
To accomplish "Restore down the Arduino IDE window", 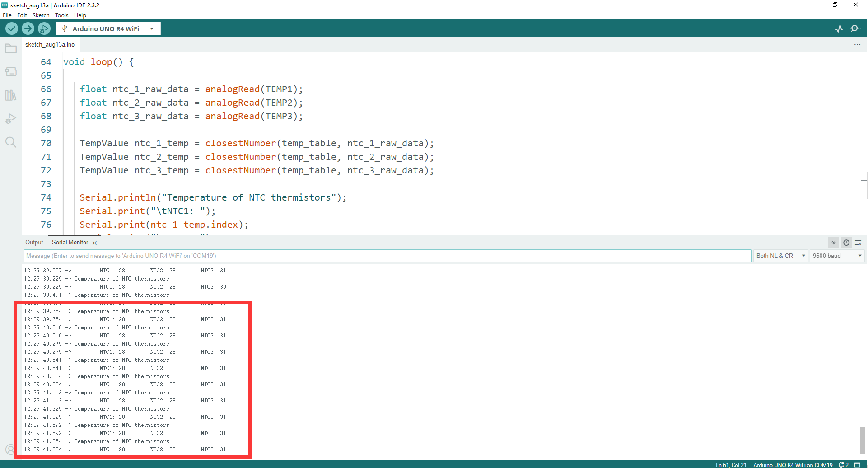I will [x=835, y=5].
